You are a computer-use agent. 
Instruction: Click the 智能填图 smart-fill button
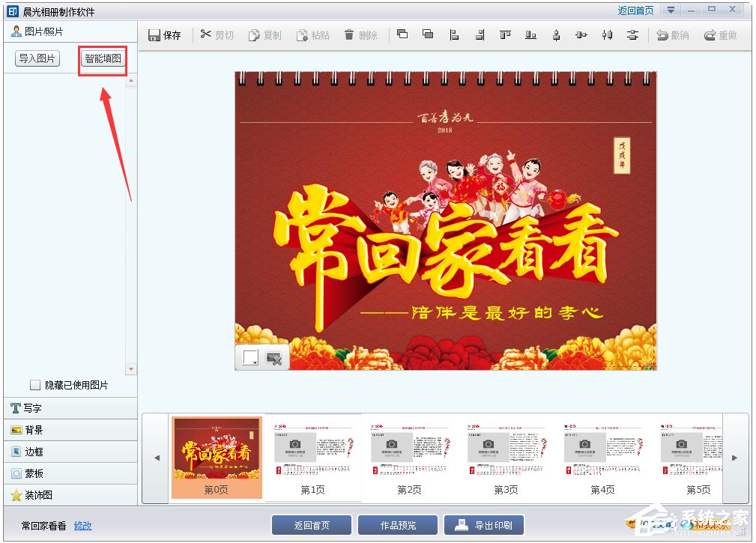coord(102,58)
